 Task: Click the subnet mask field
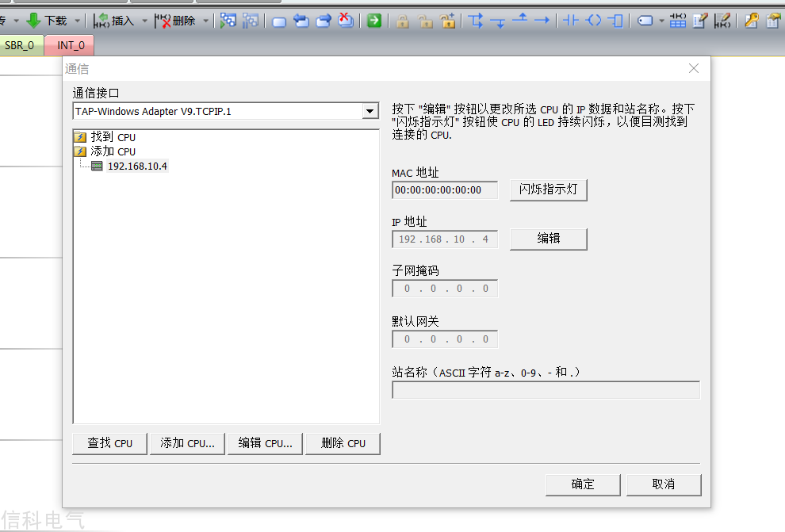[445, 289]
